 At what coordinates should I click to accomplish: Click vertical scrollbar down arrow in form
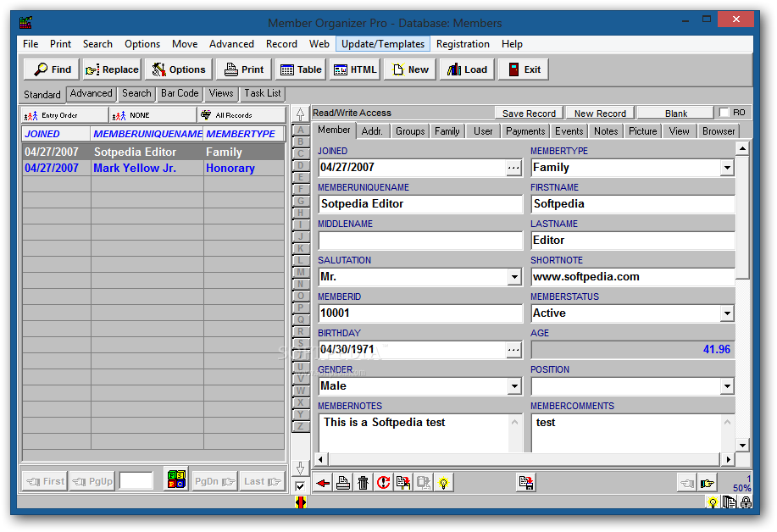point(742,445)
